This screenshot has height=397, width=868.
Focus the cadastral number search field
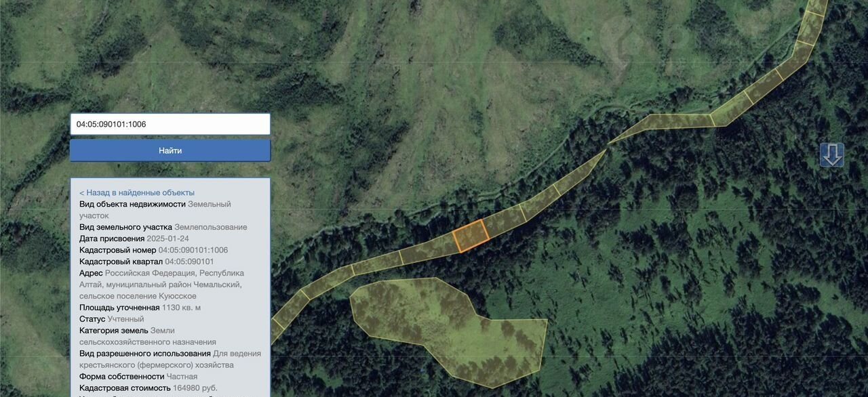click(x=170, y=124)
